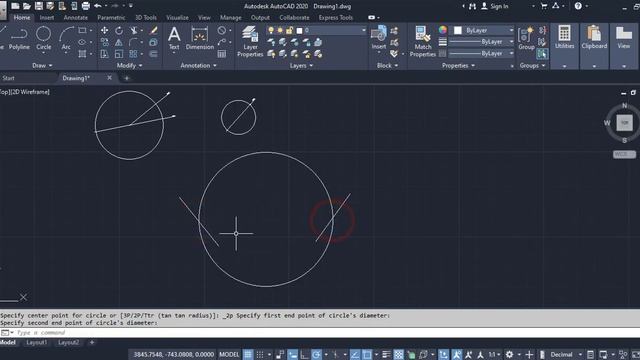Click the Plot printer icon in quick access toolbar
640x360 pixels.
tap(86, 6)
